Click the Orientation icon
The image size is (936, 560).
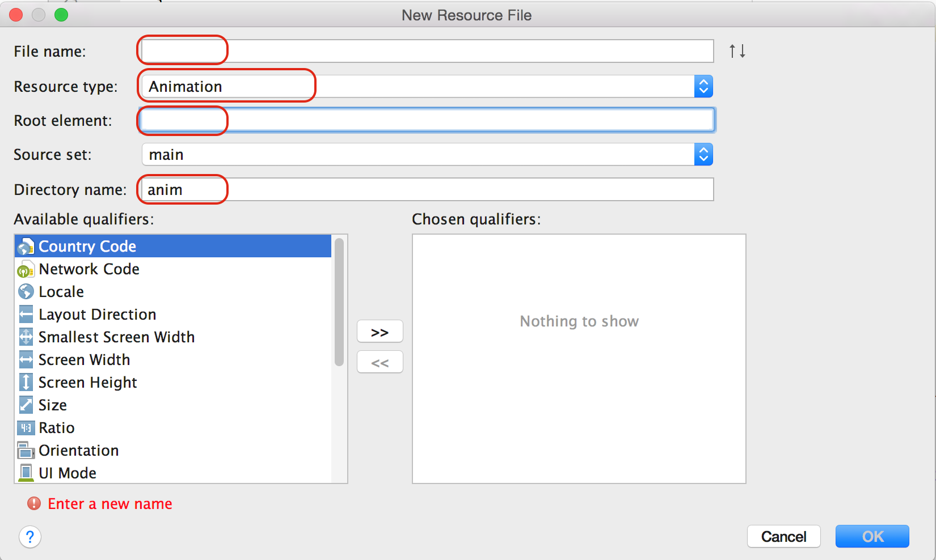(x=26, y=451)
